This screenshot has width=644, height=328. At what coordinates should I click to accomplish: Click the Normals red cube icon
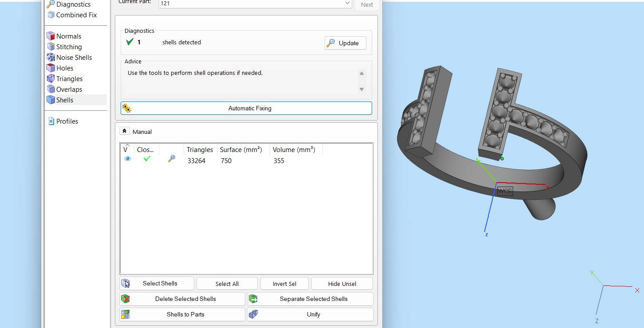[51, 36]
